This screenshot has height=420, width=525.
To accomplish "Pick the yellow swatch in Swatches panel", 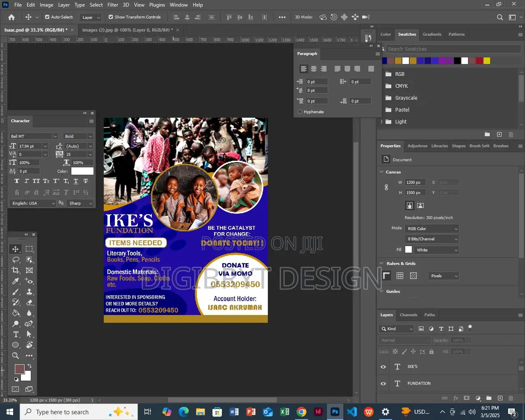I will 487,61.
